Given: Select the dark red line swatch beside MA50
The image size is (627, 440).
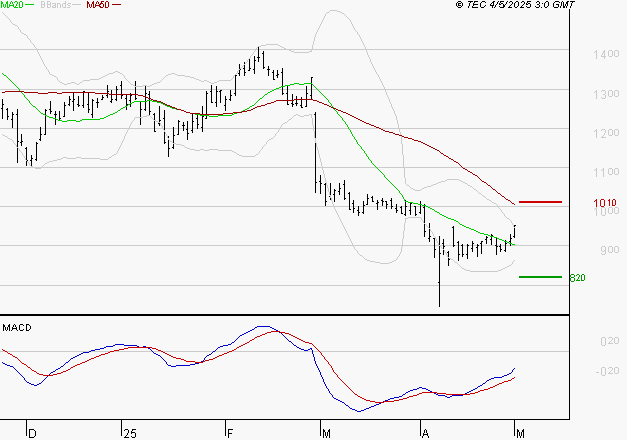Looking at the screenshot, I should 117,5.
